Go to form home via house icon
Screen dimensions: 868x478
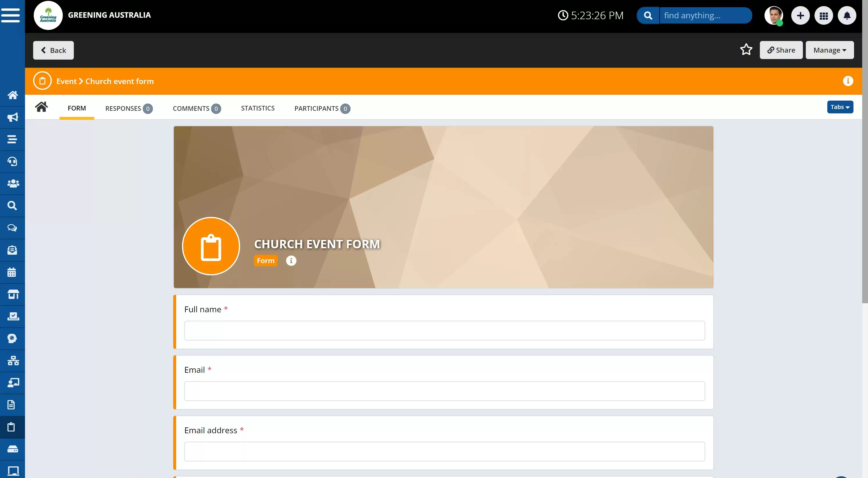click(x=42, y=107)
